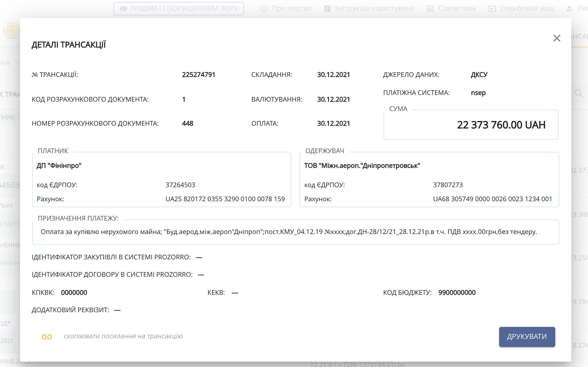Close the transaction details dialog
The width and height of the screenshot is (588, 367).
pyautogui.click(x=557, y=38)
